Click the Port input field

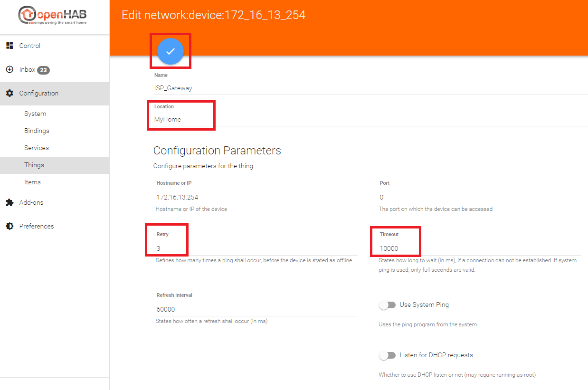[480, 197]
